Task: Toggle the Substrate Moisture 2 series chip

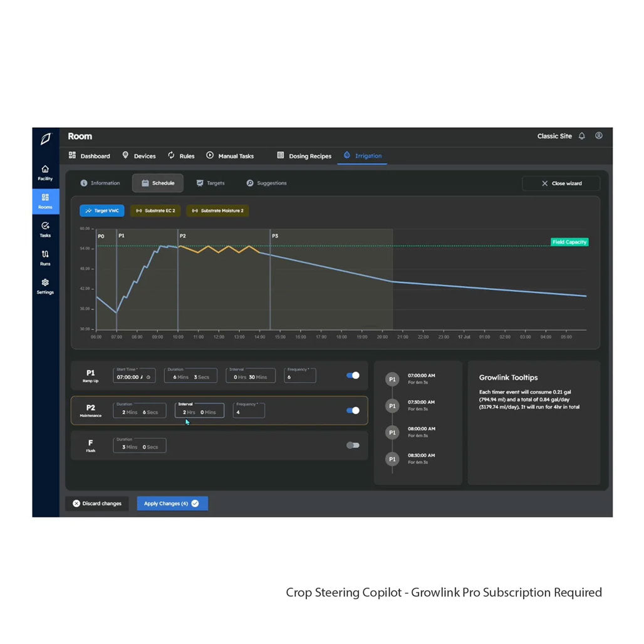Action: pyautogui.click(x=217, y=210)
